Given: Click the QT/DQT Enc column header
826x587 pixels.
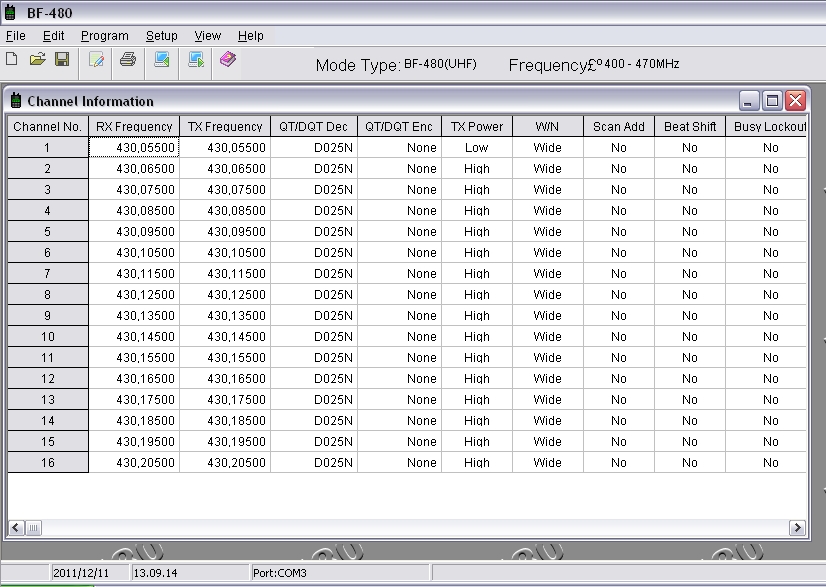Looking at the screenshot, I should click(399, 126).
